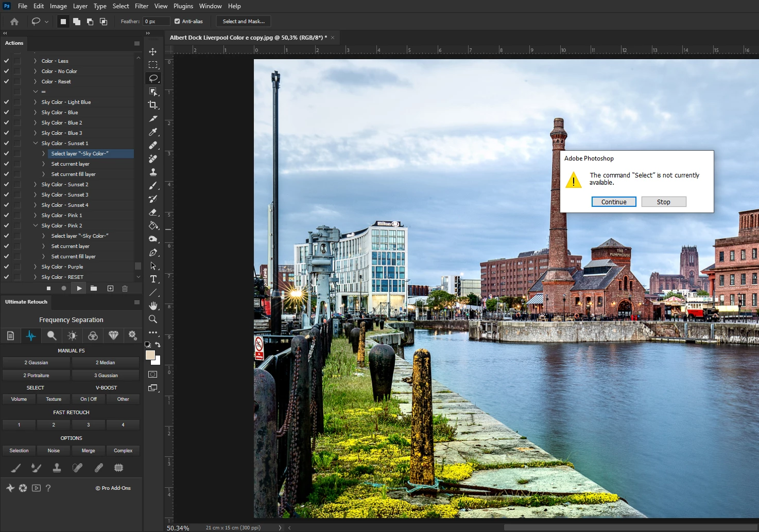Viewport: 759px width, 532px height.
Task: Open Ultimate Retouch gear settings tab
Action: pyautogui.click(x=132, y=335)
